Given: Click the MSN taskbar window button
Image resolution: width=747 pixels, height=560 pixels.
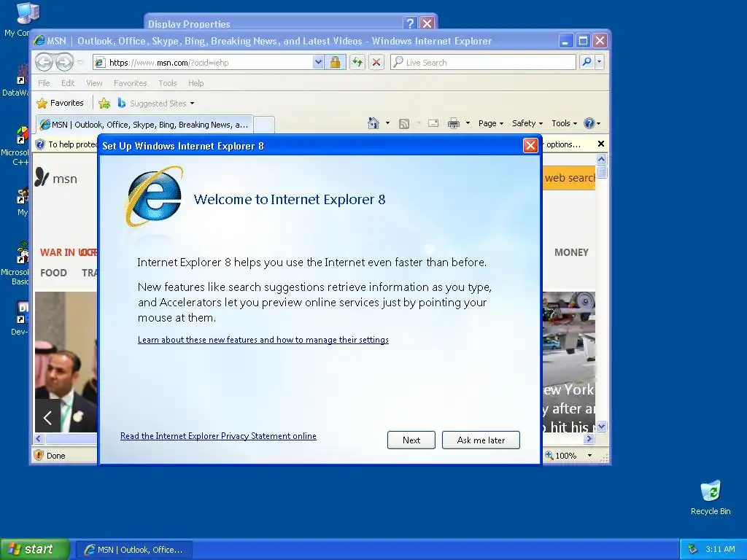Looking at the screenshot, I should tap(134, 550).
